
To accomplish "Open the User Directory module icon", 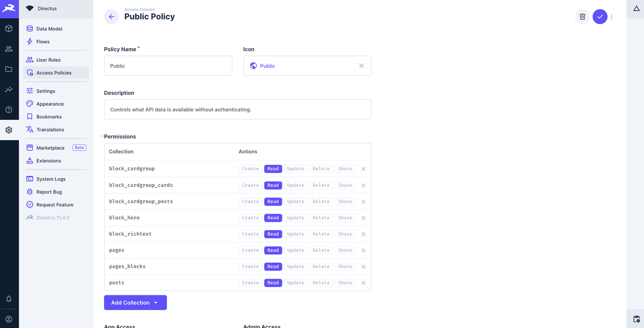I will 9,48.
